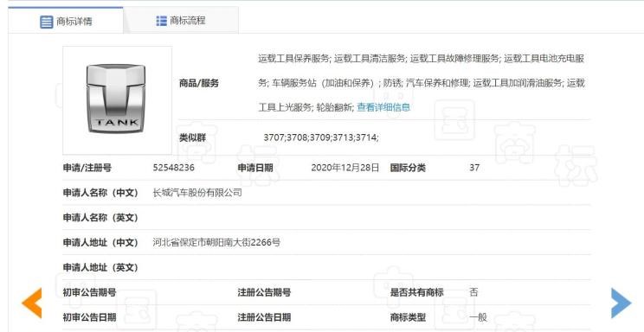The width and height of the screenshot is (644, 332).
Task: Click the 国际分类 label
Action: coord(408,168)
